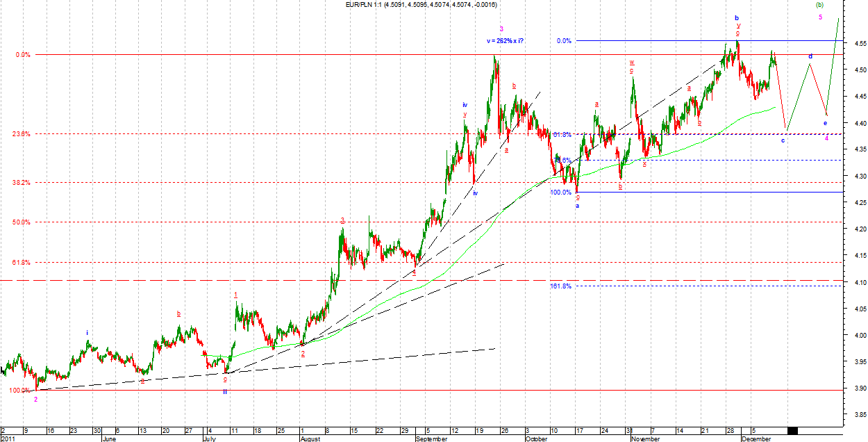
Task: Select the green (b) wave label
Action: coord(819,5)
